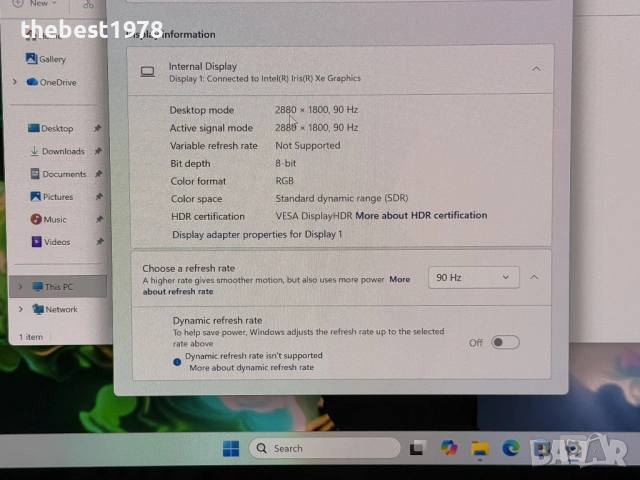The height and width of the screenshot is (480, 640).
Task: Open 'More about dynamic refresh rate' link
Action: (251, 367)
